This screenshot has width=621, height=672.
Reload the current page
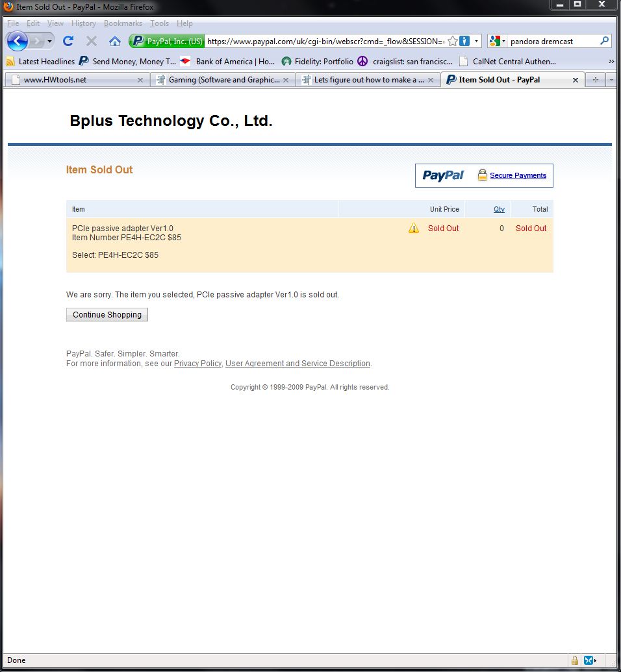pyautogui.click(x=68, y=41)
